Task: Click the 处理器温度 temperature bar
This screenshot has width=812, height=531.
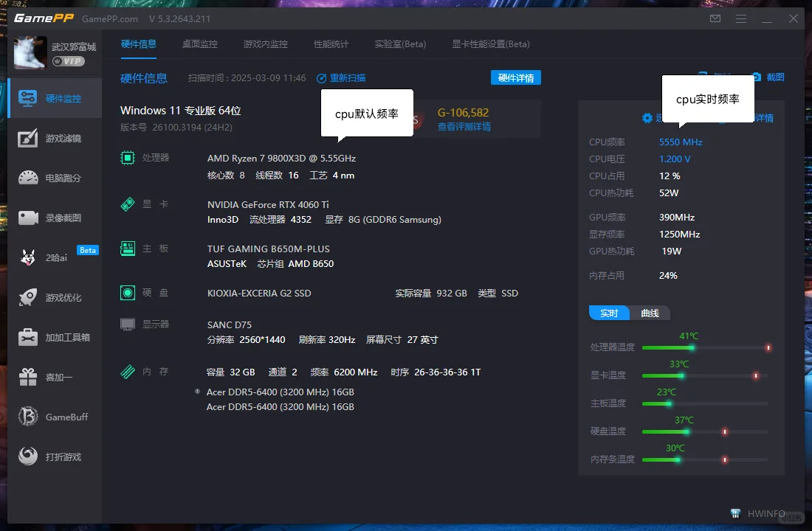Action: point(705,348)
